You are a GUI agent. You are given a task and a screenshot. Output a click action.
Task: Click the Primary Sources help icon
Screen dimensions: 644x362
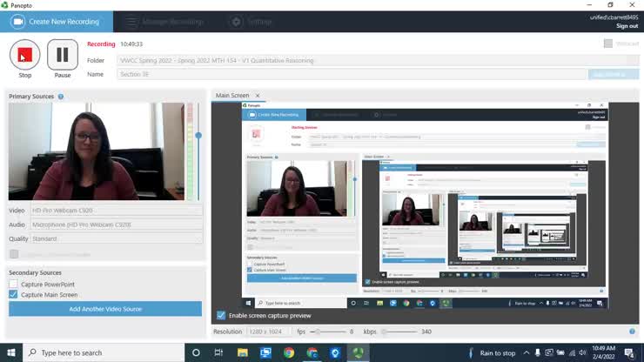point(61,97)
